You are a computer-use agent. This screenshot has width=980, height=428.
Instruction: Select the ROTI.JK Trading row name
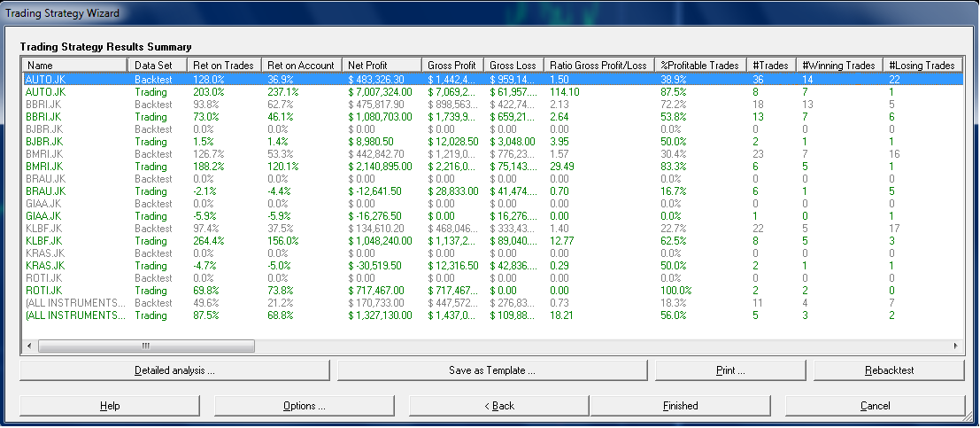[43, 291]
